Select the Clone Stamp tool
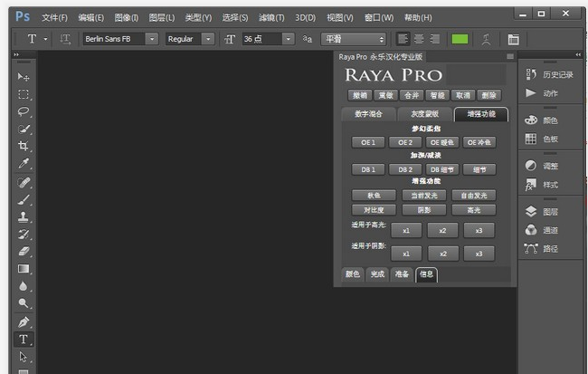 (24, 216)
